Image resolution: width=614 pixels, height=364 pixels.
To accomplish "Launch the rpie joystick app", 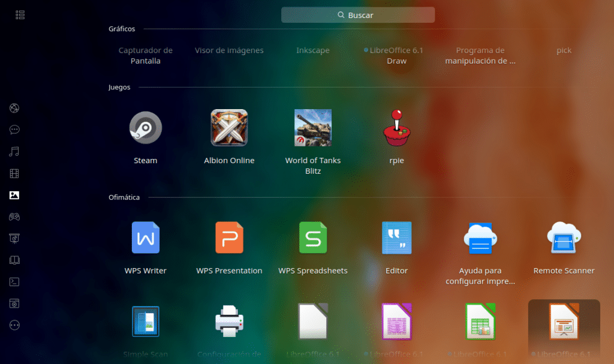I will [x=396, y=128].
